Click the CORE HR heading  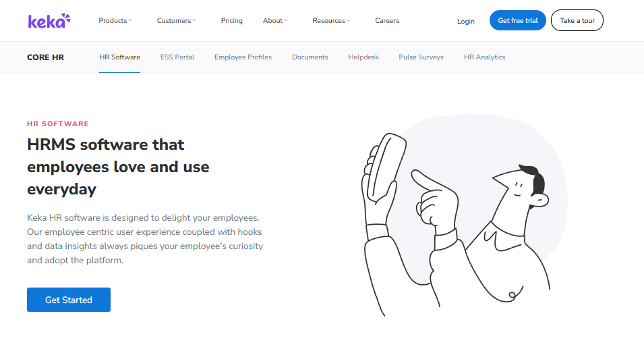tap(46, 57)
